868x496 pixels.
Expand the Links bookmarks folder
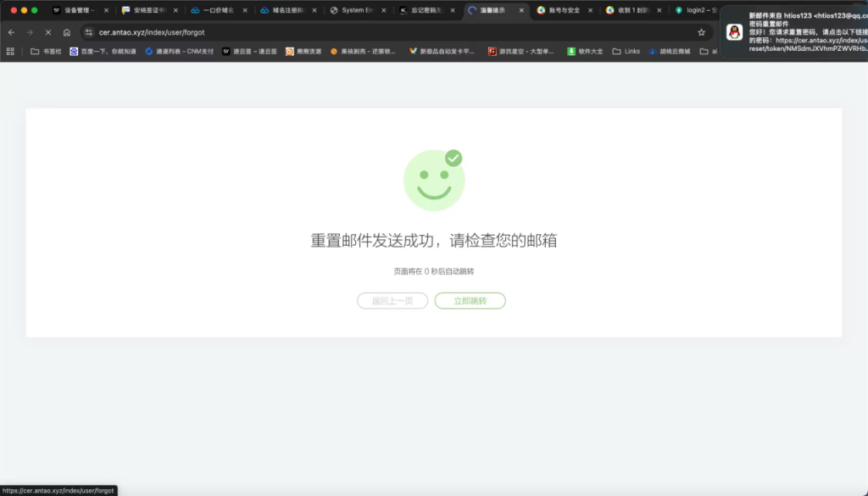(627, 51)
